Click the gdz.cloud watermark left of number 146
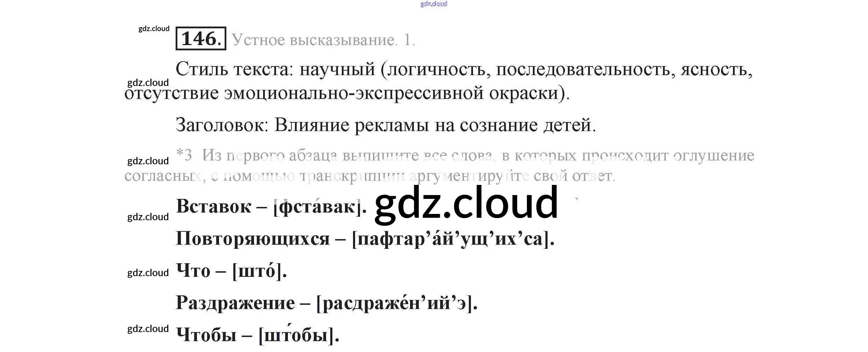Viewport: 868px width, 352px height. [x=154, y=29]
